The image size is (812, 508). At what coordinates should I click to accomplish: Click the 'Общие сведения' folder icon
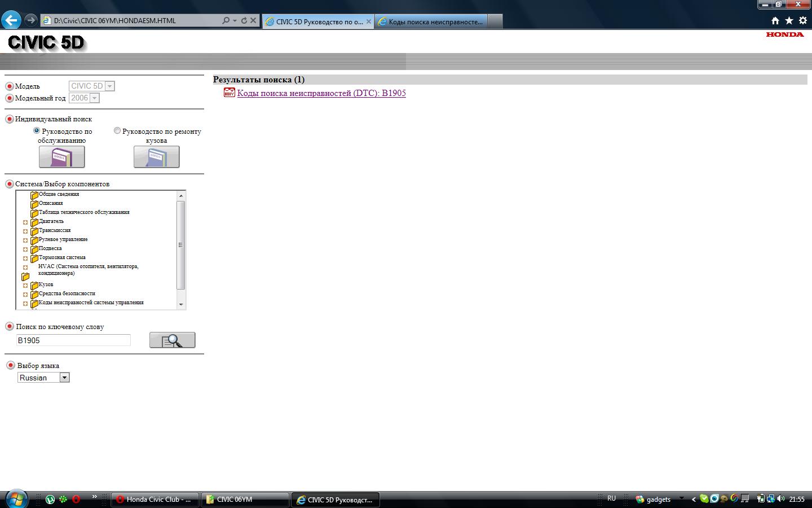[x=34, y=195]
